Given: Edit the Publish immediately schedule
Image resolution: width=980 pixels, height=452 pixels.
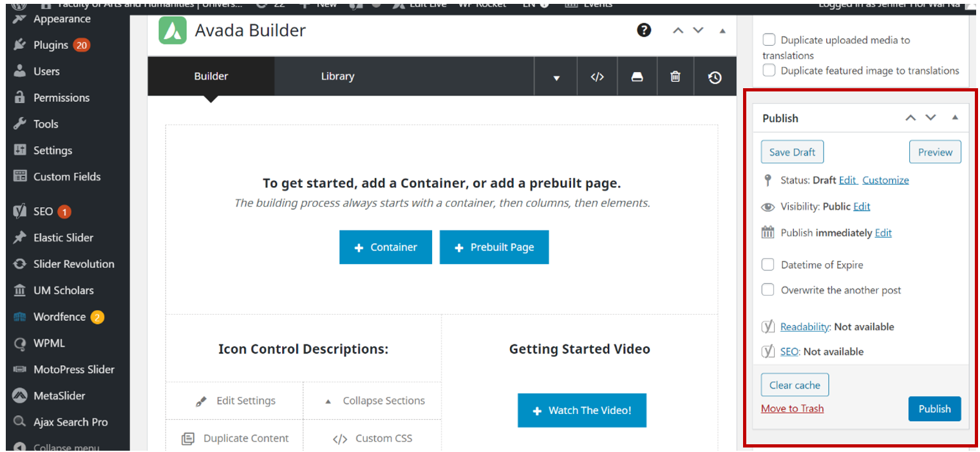Looking at the screenshot, I should click(x=883, y=233).
